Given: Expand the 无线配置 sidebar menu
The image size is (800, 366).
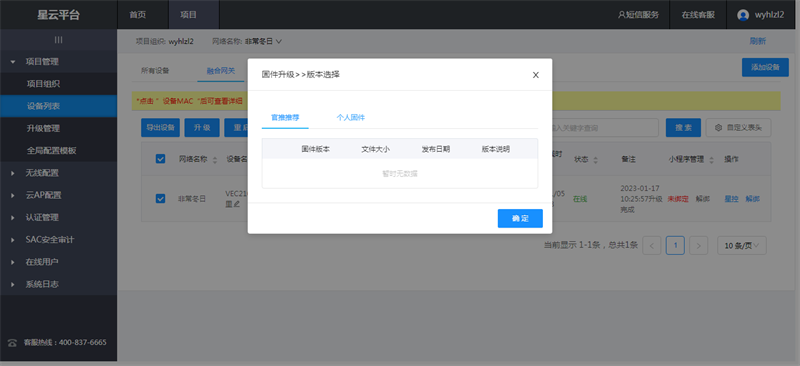Looking at the screenshot, I should click(x=59, y=173).
